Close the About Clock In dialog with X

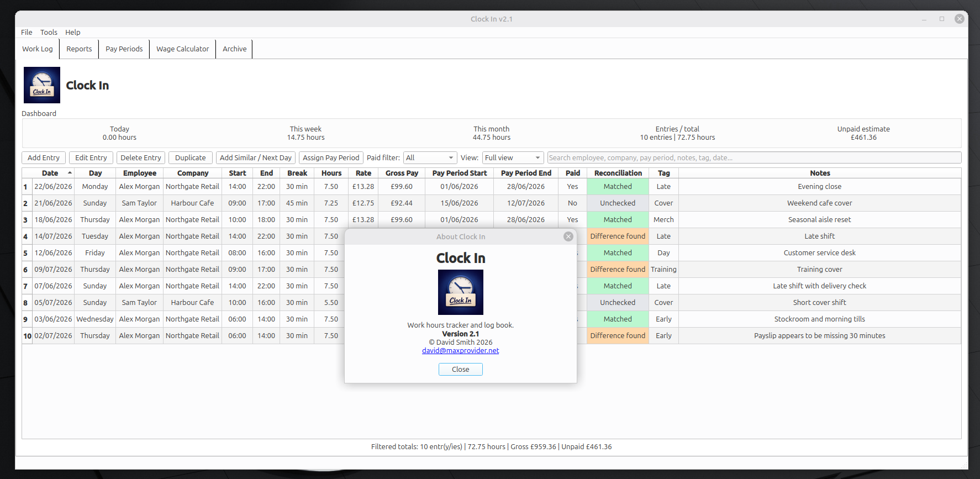568,236
